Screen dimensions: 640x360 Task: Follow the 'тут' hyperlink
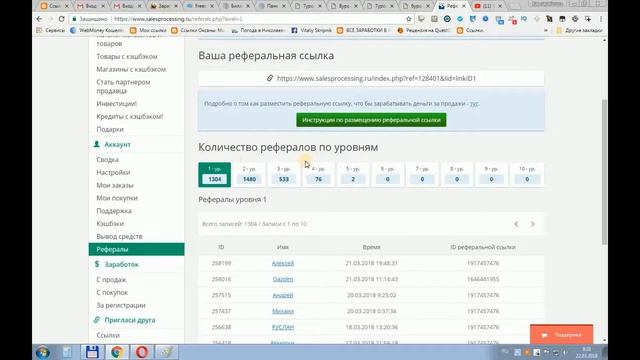click(x=474, y=104)
